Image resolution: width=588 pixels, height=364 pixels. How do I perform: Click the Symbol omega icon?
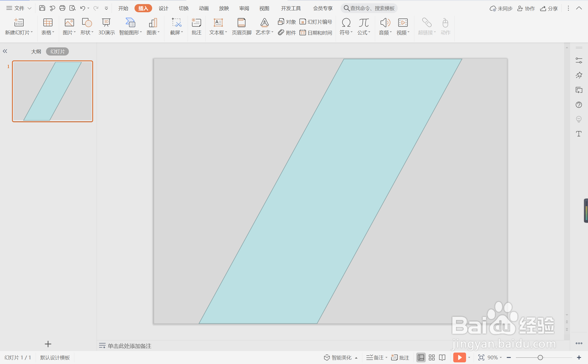(x=346, y=23)
